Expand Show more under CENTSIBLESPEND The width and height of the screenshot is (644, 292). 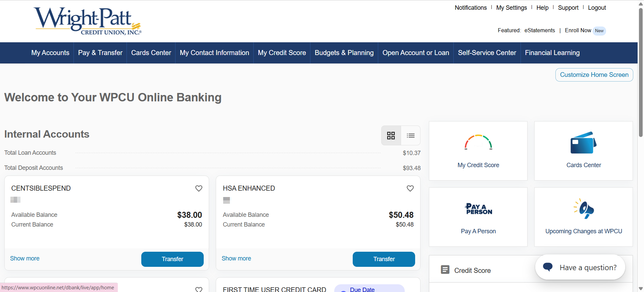coord(25,258)
